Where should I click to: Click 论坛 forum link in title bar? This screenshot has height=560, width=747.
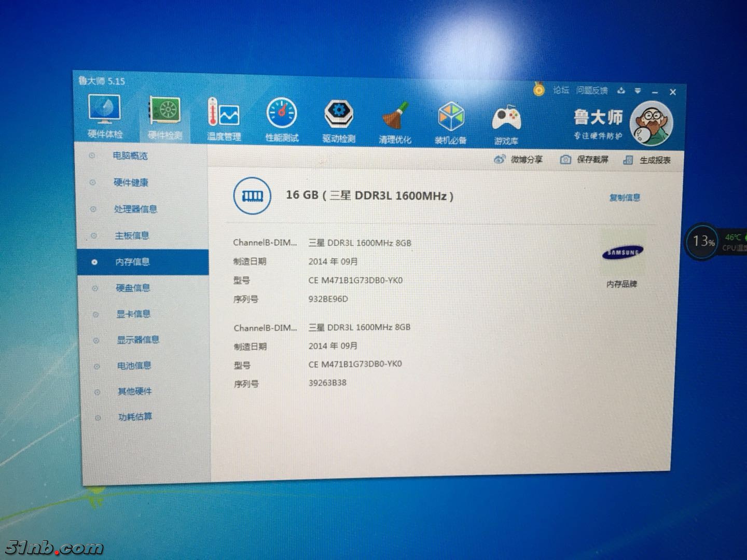pos(560,90)
